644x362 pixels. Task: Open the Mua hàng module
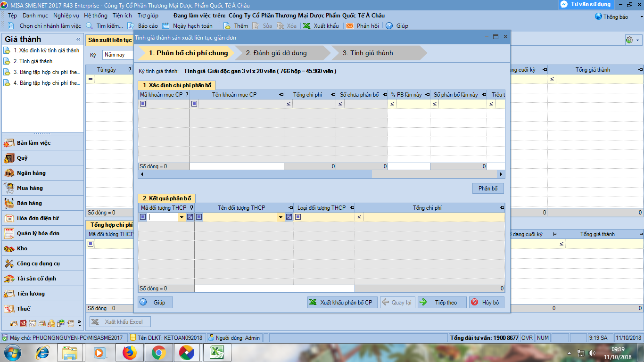click(42, 188)
